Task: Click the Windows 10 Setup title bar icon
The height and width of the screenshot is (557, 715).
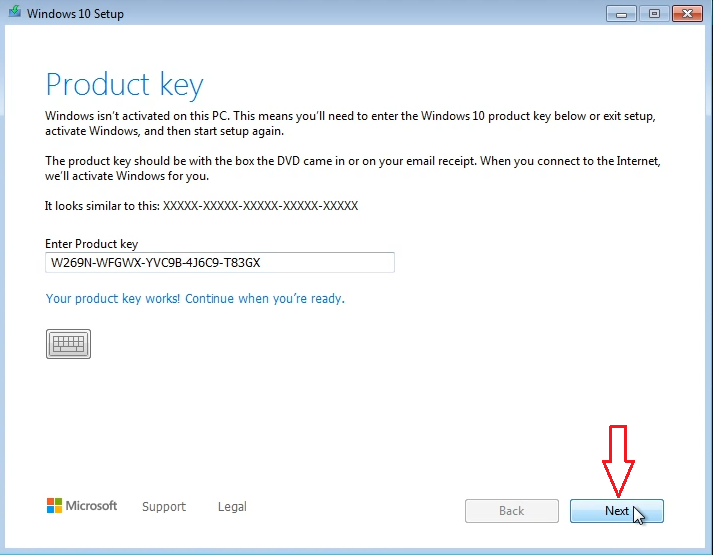Action: pos(15,12)
